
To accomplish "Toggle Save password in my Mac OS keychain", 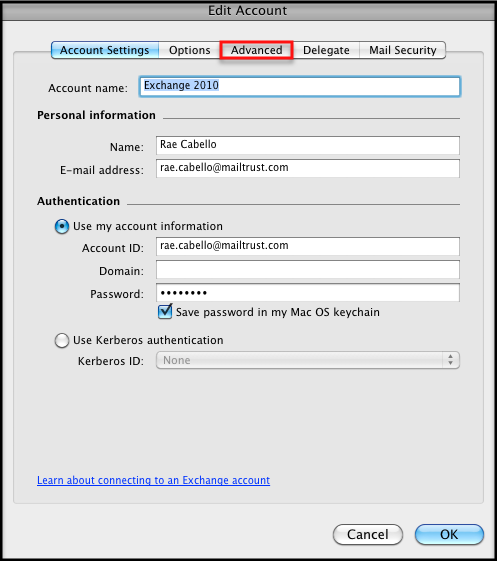I will (165, 312).
